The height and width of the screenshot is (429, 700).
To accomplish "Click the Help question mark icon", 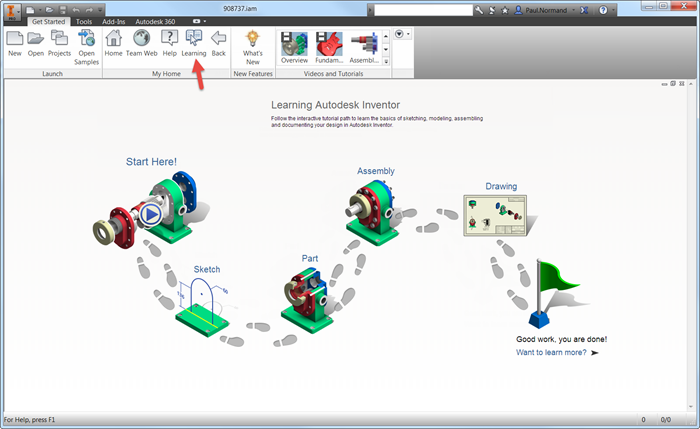I will tap(603, 10).
